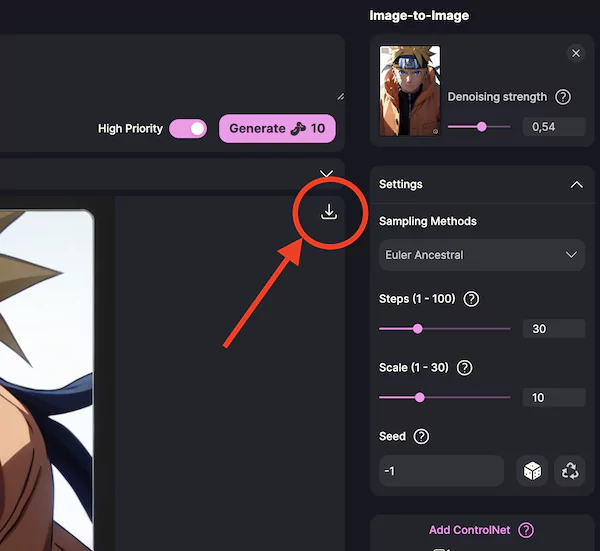Collapse the Settings panel
This screenshot has height=551, width=600.
click(x=577, y=185)
